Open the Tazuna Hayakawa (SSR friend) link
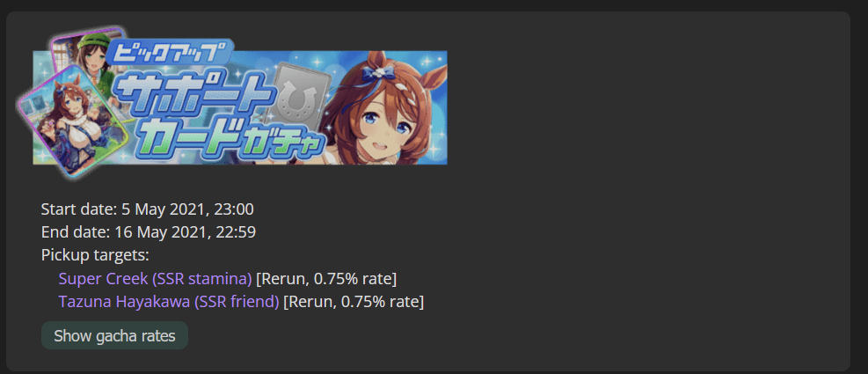This screenshot has height=374, width=868. (x=169, y=302)
